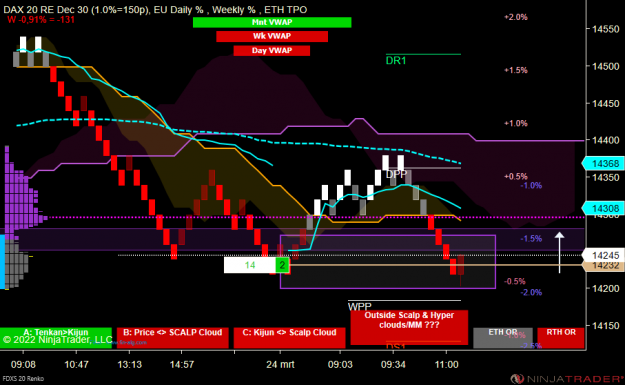Click the DR1 pivot label
The width and height of the screenshot is (625, 385).
tap(396, 61)
